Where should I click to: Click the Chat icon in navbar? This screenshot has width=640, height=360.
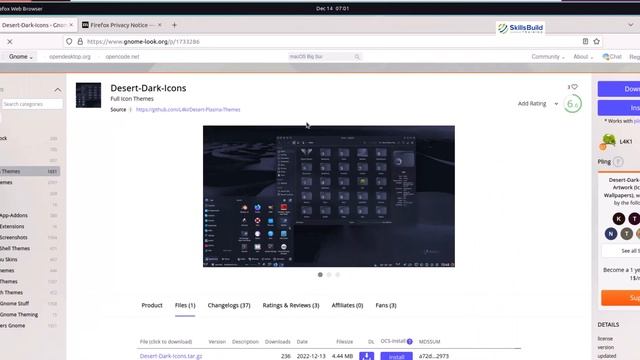606,57
